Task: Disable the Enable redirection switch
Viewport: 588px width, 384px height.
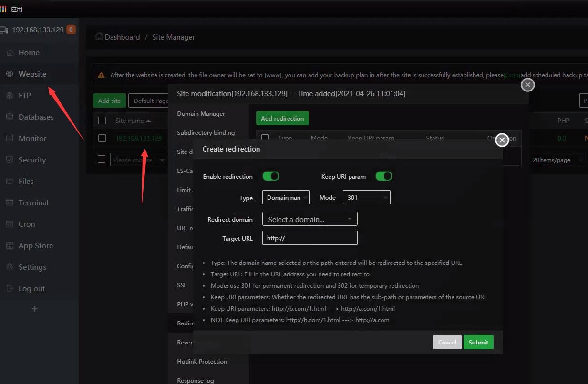Action: (x=270, y=176)
